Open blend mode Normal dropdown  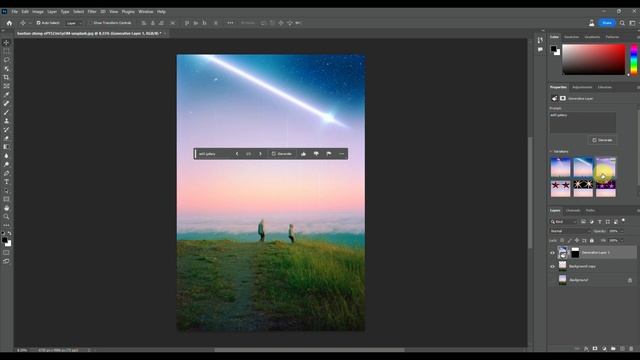[570, 231]
